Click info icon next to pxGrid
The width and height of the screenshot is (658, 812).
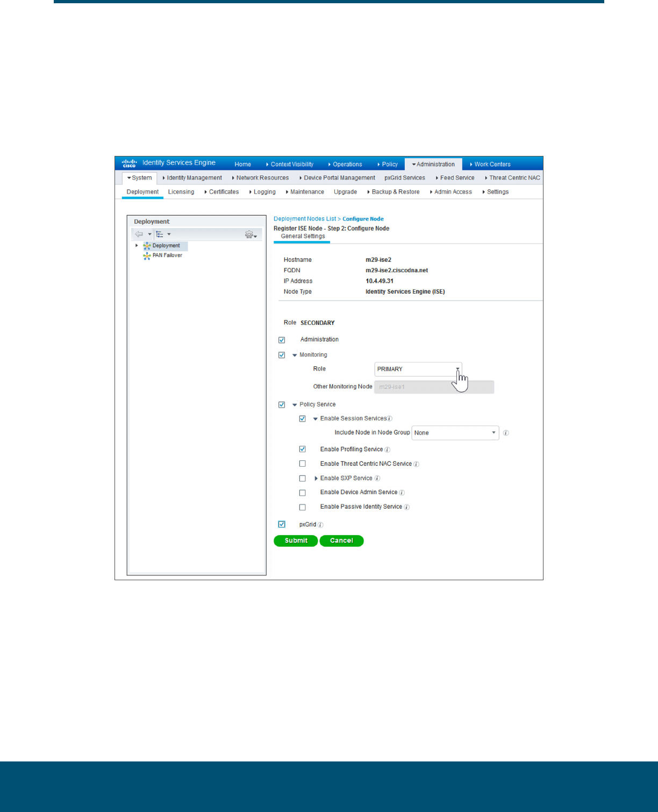coord(320,525)
